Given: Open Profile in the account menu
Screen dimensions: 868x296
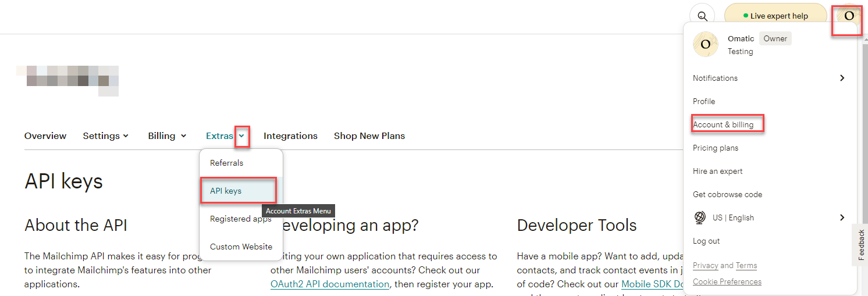Looking at the screenshot, I should [x=704, y=101].
